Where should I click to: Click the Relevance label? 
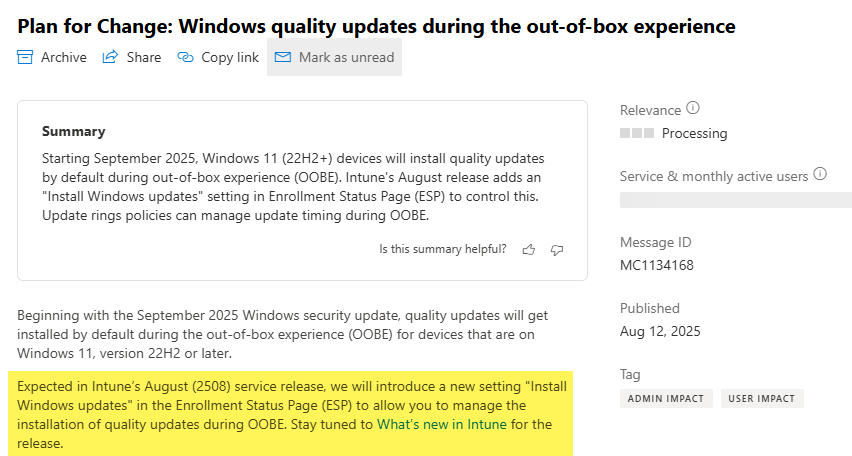[650, 110]
